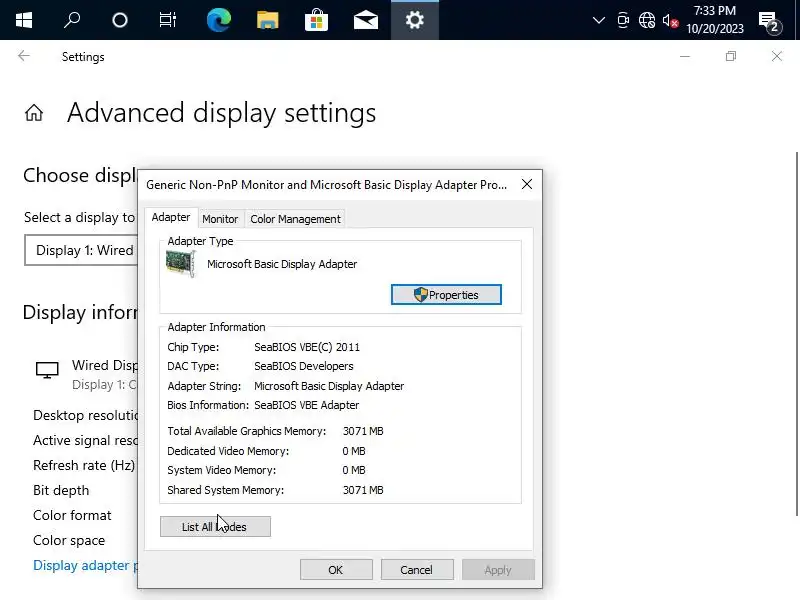
Task: Click the Dedicated Video Memory 0 MB value
Action: 354,451
